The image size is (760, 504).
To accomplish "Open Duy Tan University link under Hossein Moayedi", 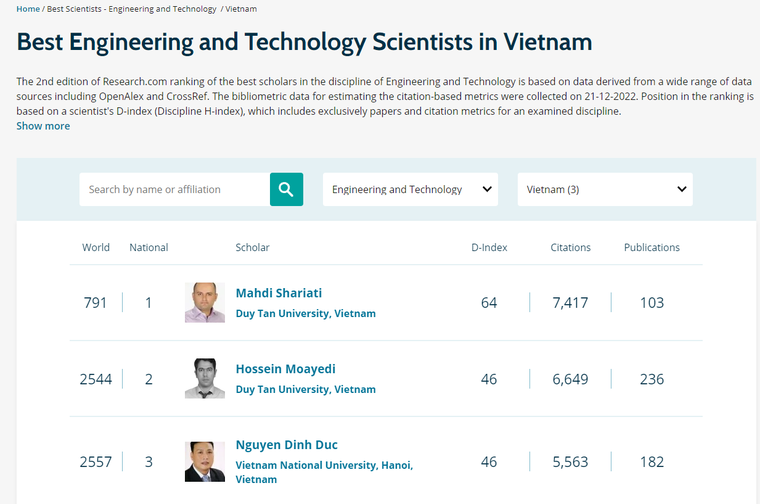I will click(305, 389).
